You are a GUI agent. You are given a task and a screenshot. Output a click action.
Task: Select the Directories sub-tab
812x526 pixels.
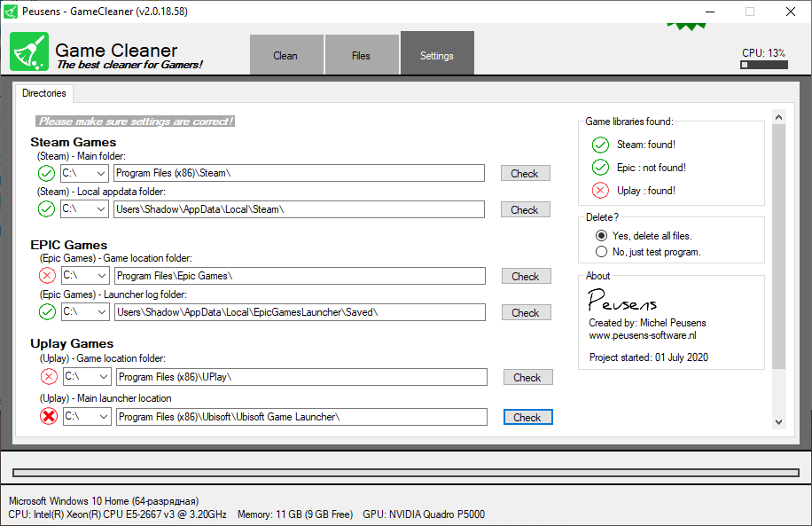[44, 93]
